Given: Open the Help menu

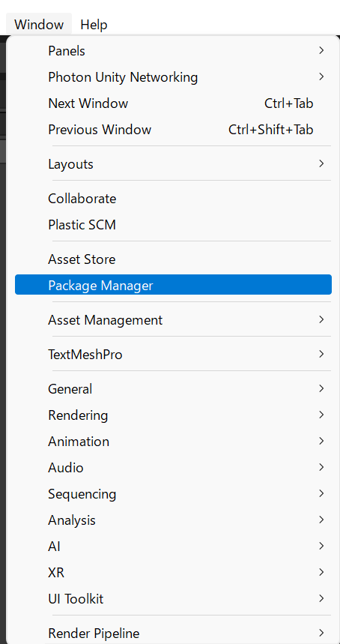Looking at the screenshot, I should point(94,24).
